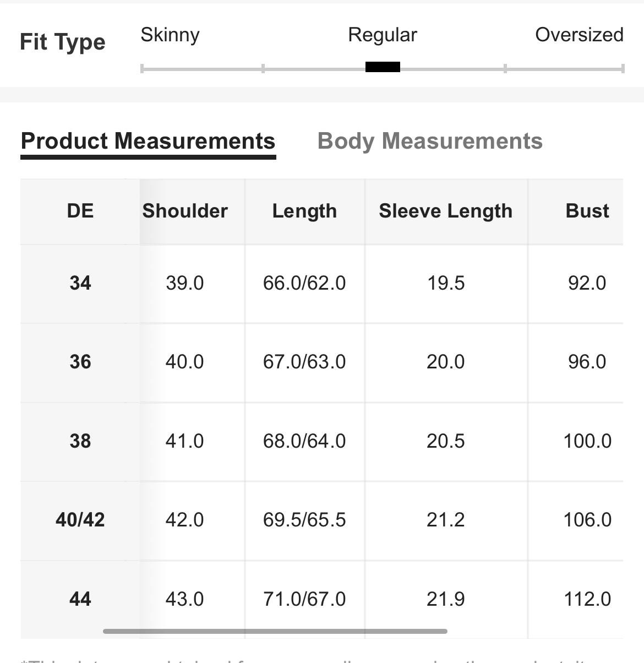Click the 69.5/65.5 length cell

point(304,519)
